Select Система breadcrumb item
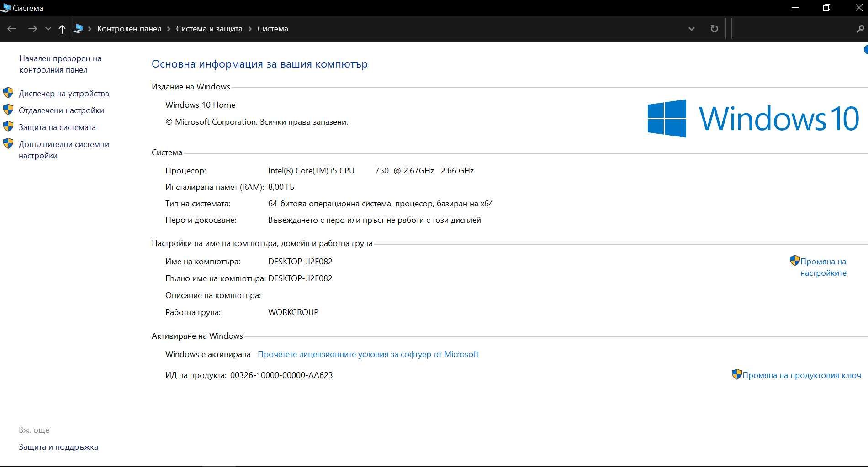This screenshot has height=467, width=868. [273, 29]
